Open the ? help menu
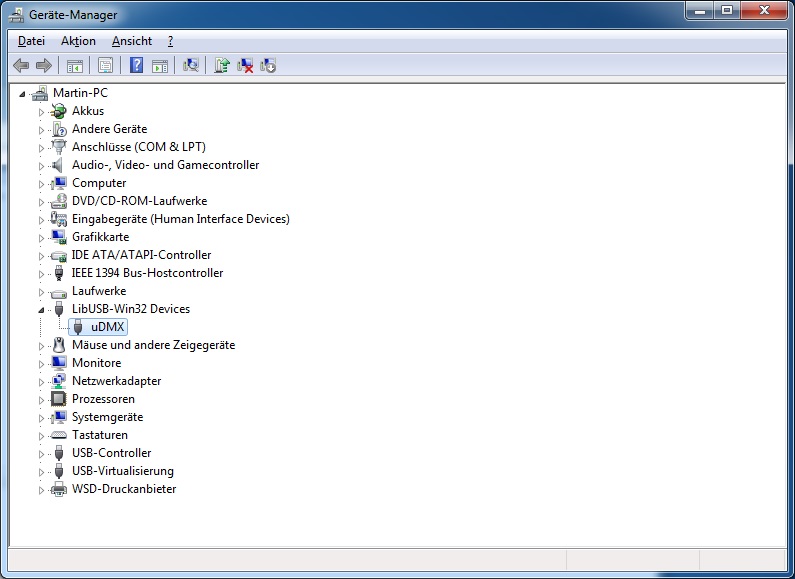 point(170,41)
